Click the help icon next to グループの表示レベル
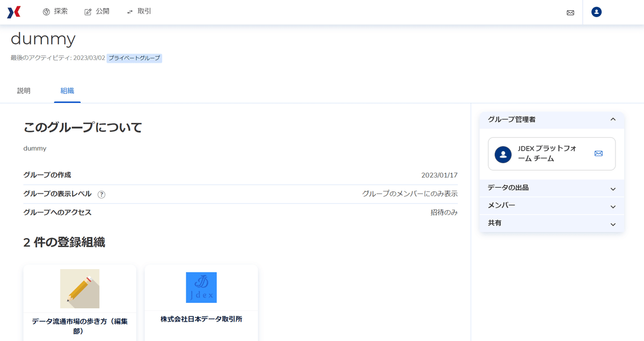This screenshot has width=644, height=341. point(101,195)
